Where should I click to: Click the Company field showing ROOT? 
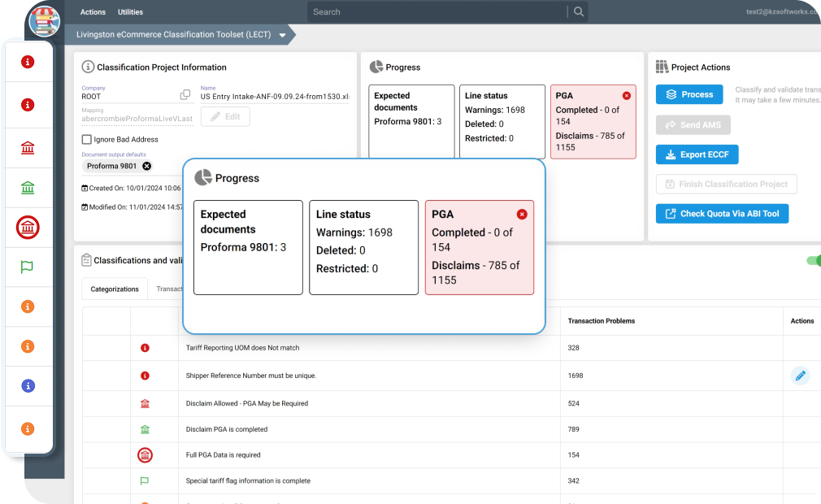pyautogui.click(x=130, y=96)
